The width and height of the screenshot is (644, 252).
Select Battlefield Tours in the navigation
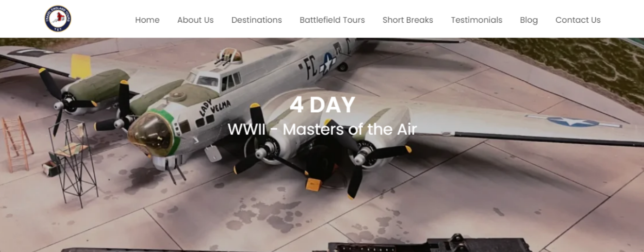332,20
